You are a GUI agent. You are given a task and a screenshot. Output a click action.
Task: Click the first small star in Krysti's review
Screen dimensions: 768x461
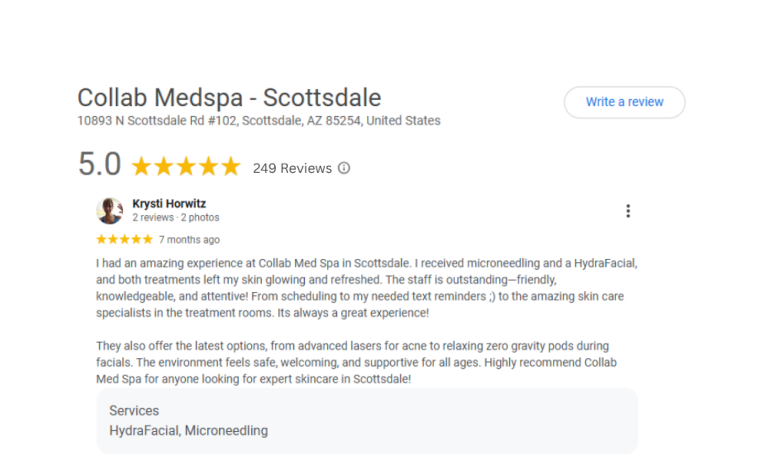101,240
